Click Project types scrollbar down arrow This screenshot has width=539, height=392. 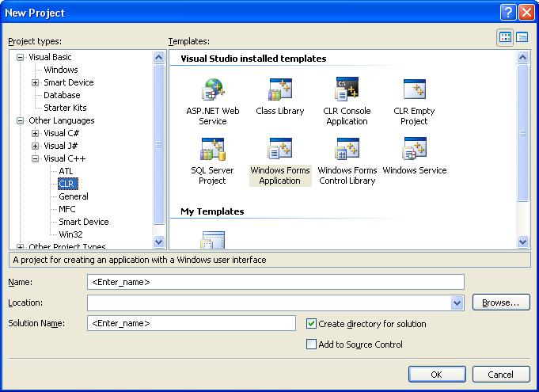tap(158, 242)
